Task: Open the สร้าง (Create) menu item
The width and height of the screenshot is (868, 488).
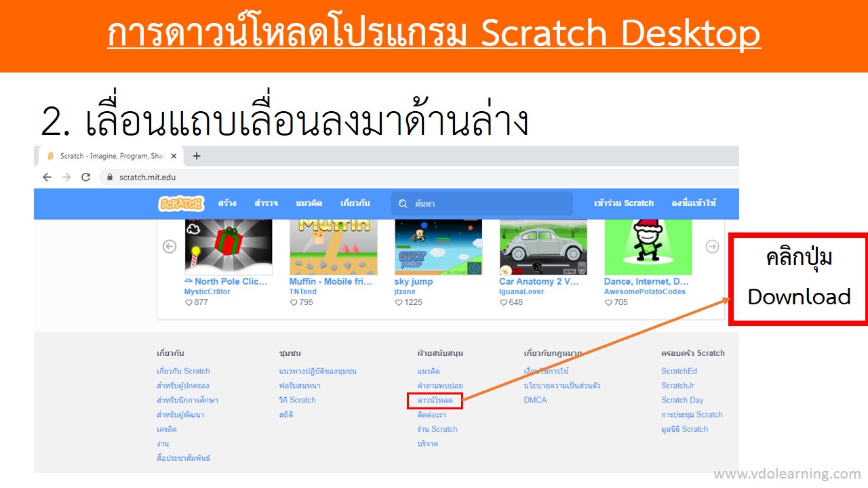Action: point(227,203)
